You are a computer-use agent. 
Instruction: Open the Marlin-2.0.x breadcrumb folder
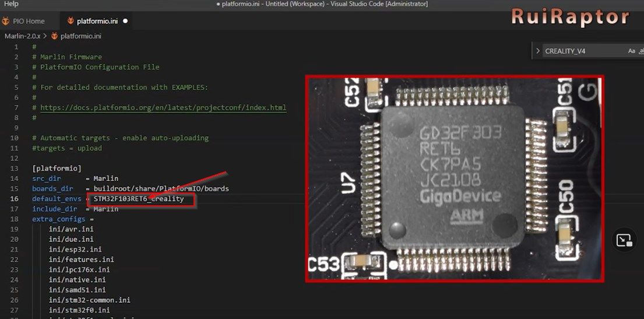tap(23, 36)
